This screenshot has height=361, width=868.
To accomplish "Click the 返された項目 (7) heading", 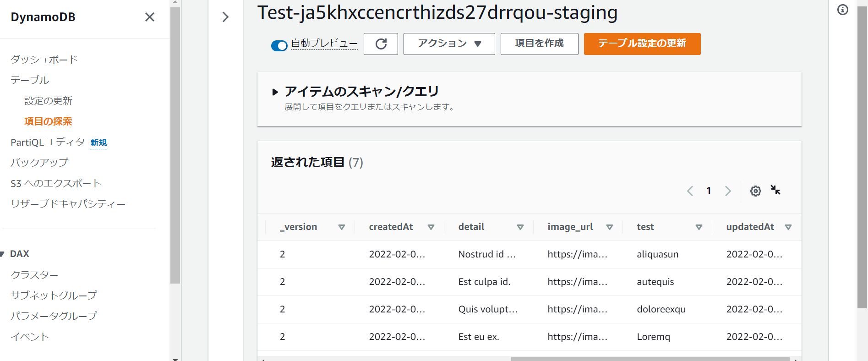I will [x=317, y=162].
